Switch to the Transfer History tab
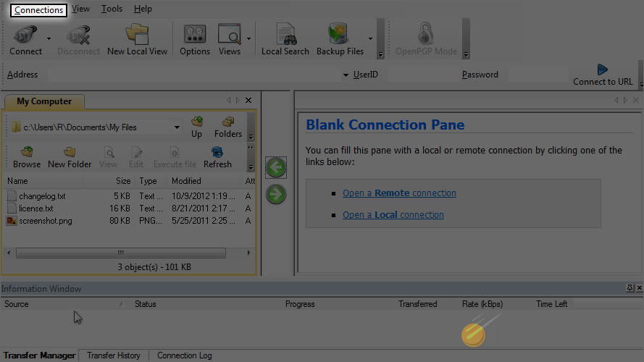Image resolution: width=644 pixels, height=362 pixels. [114, 355]
